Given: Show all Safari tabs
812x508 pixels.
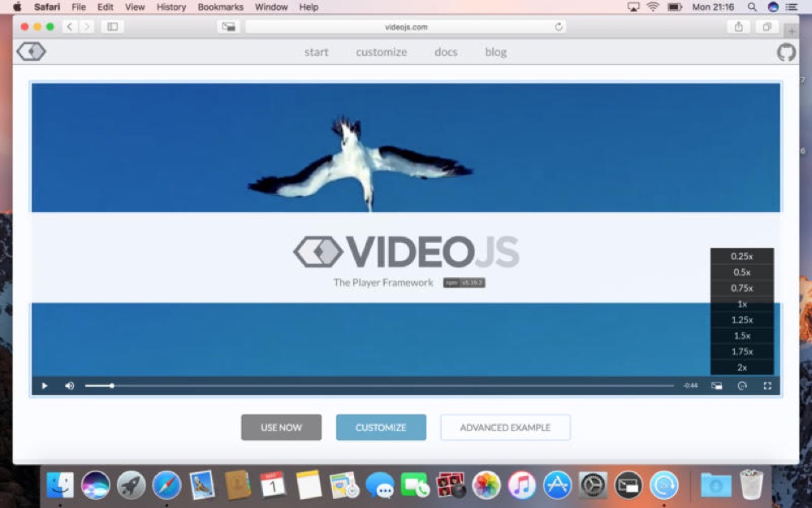Looking at the screenshot, I should pos(767,27).
